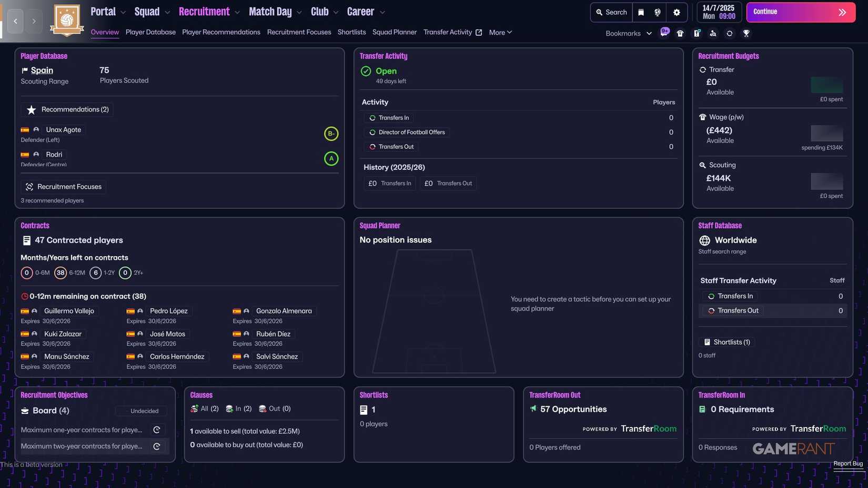
Task: Open the messages icon with 9+ badge
Action: (664, 33)
